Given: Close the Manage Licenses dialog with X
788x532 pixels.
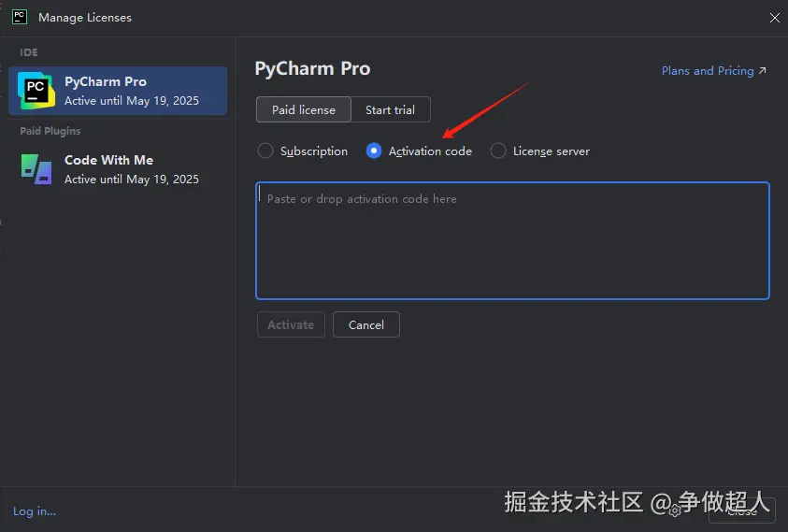Looking at the screenshot, I should coord(774,18).
